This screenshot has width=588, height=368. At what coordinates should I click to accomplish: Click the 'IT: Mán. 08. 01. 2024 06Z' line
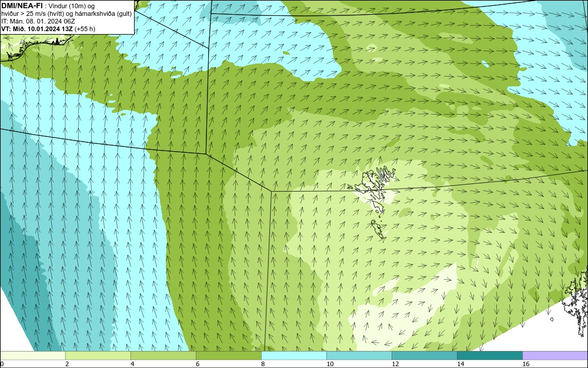tap(38, 21)
